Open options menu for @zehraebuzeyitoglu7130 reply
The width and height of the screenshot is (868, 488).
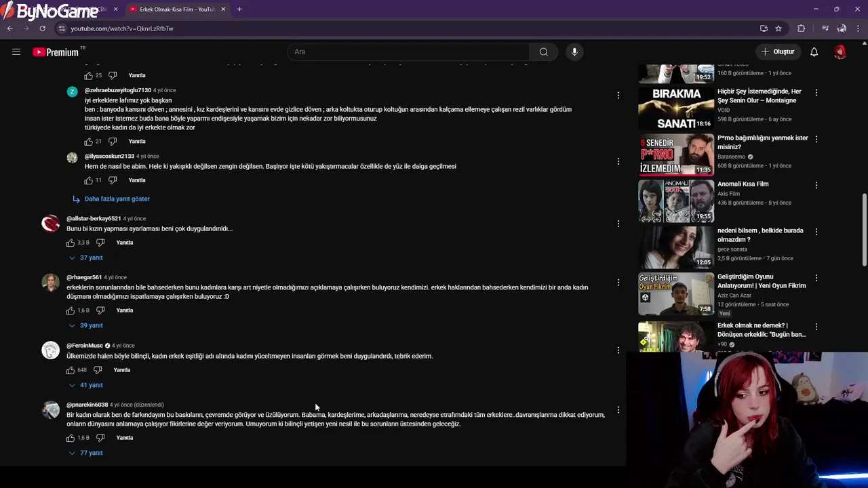[x=618, y=96]
